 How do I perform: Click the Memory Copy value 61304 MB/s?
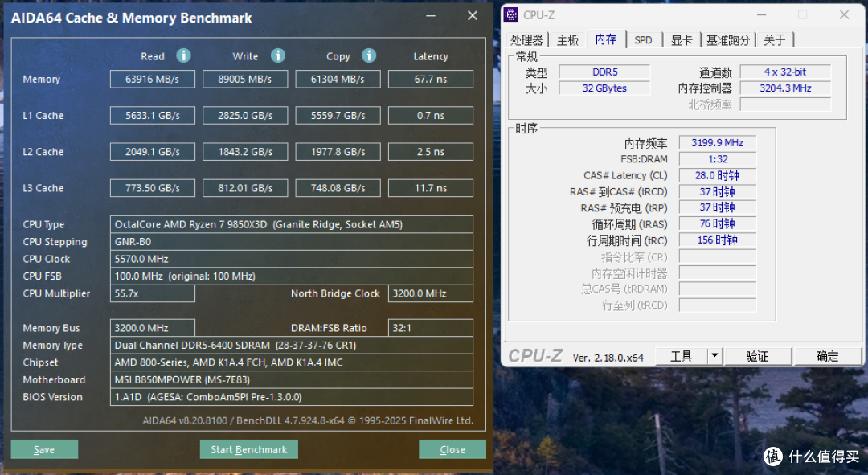(x=338, y=79)
